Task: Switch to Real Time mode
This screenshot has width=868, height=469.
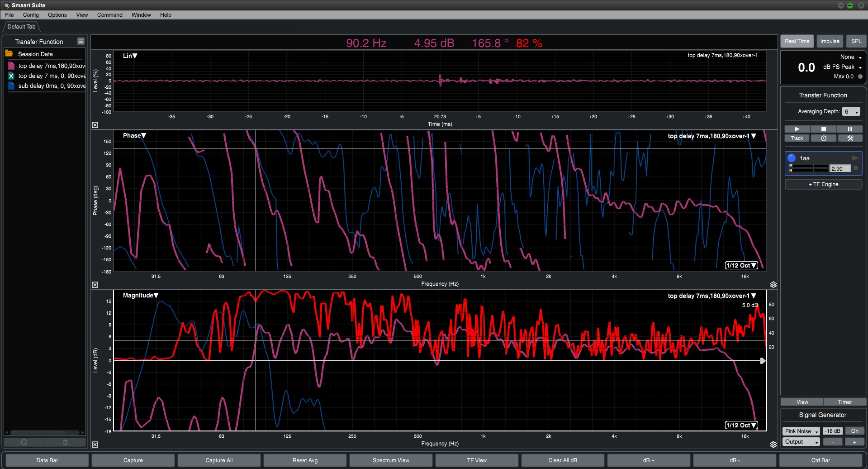Action: 797,41
